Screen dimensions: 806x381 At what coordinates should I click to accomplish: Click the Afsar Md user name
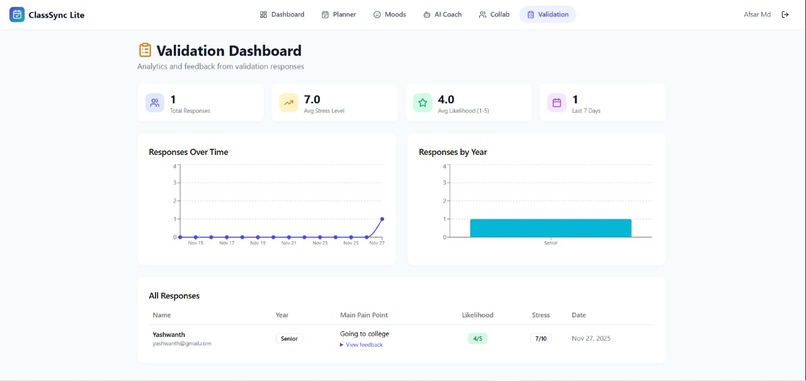757,14
